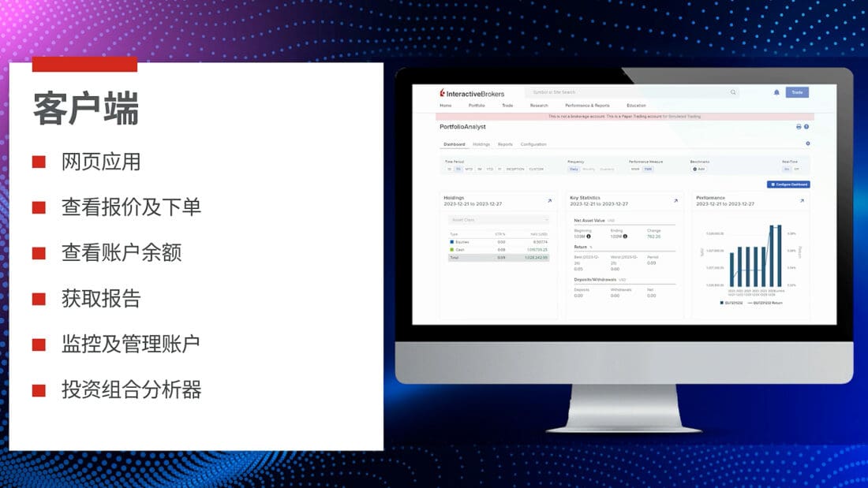Click the notification bell icon
The image size is (868, 488).
point(776,92)
